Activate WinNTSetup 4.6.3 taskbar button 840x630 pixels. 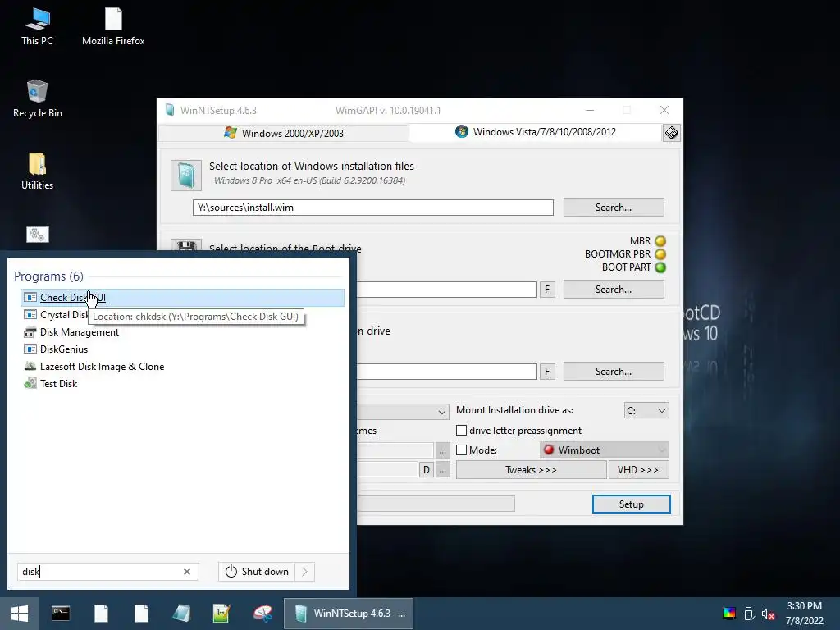point(348,614)
